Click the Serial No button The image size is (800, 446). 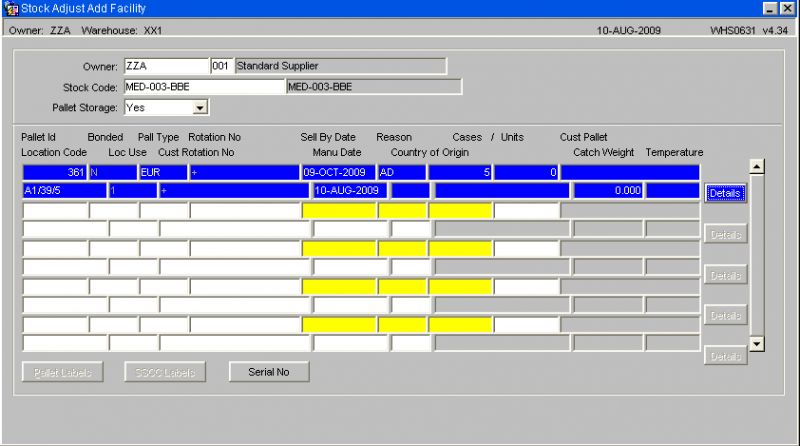point(269,372)
